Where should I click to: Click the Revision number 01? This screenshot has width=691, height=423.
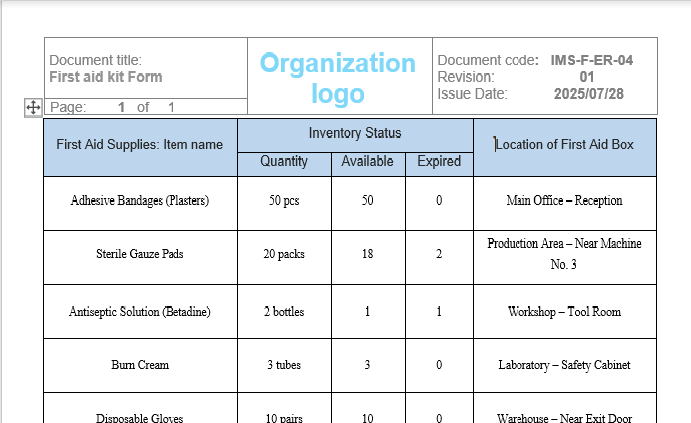[x=587, y=77]
